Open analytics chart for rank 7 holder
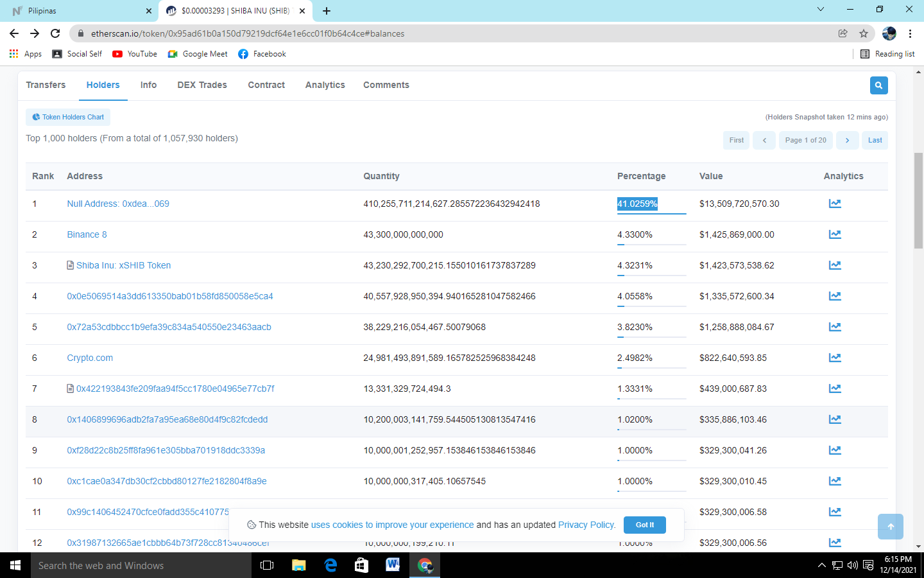The height and width of the screenshot is (578, 924). pos(835,389)
